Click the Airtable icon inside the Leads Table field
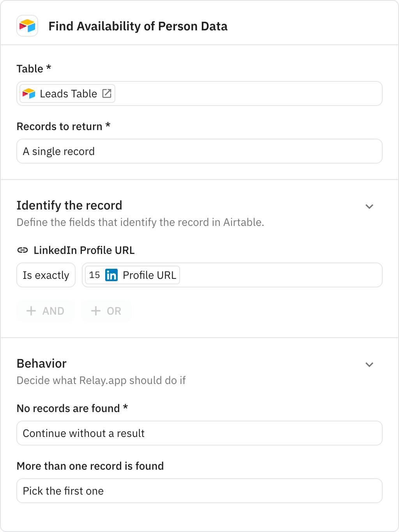 (x=29, y=93)
